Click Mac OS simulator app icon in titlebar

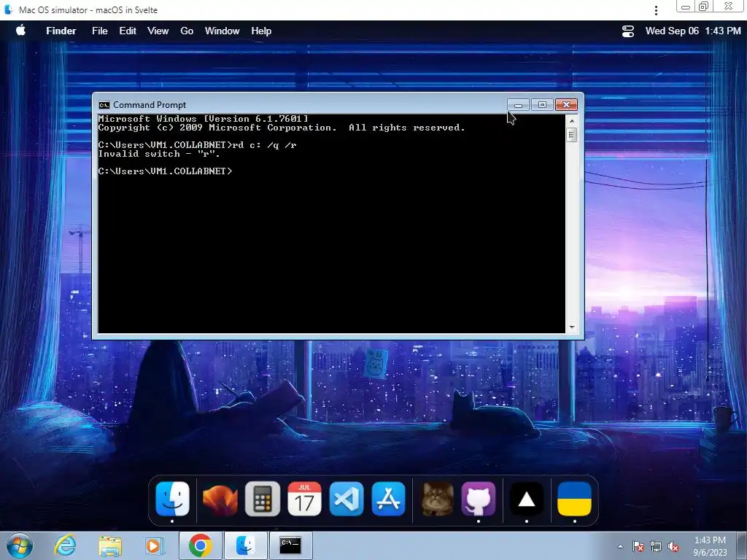(8, 9)
